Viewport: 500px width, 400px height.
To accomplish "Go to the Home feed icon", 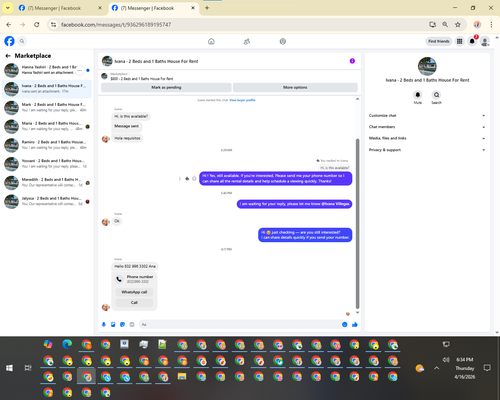I will coord(211,41).
